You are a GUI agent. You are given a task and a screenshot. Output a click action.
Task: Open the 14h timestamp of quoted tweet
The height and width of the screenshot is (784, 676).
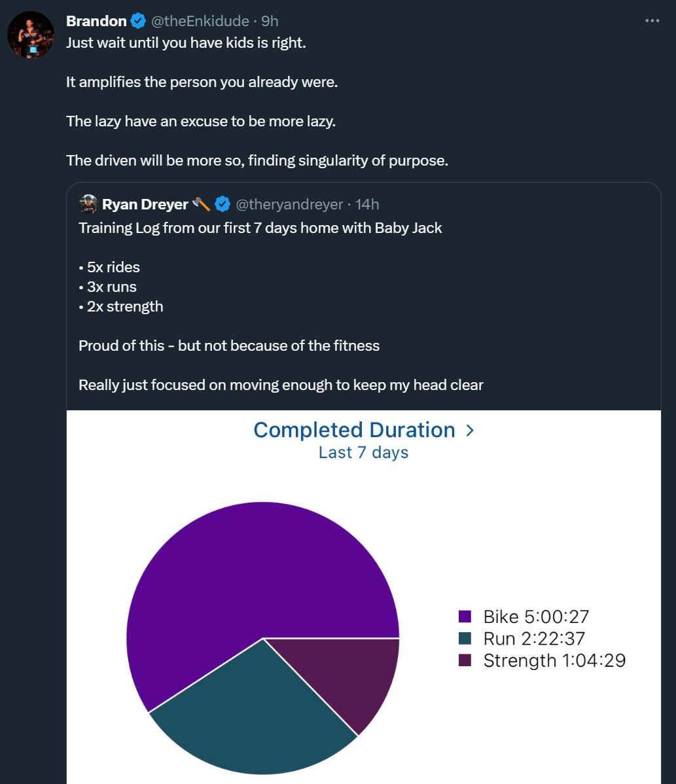point(367,204)
